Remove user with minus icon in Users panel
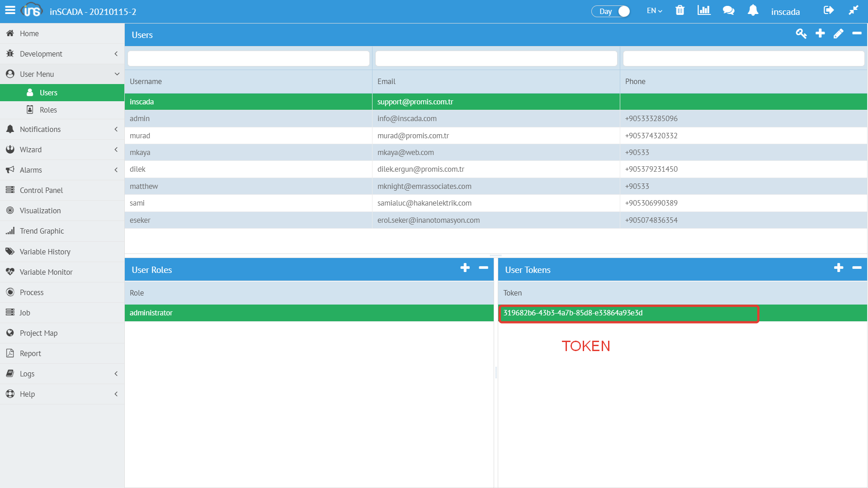This screenshot has height=488, width=868. 857,33
